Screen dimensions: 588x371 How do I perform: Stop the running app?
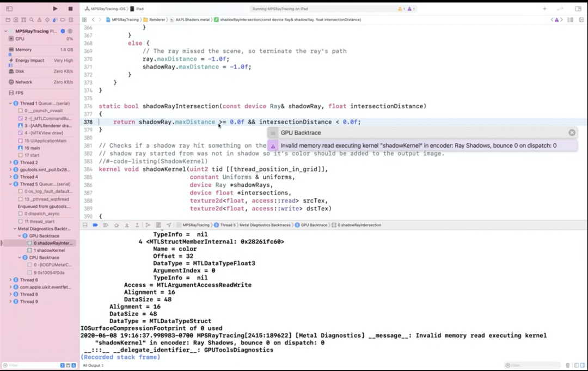70,9
